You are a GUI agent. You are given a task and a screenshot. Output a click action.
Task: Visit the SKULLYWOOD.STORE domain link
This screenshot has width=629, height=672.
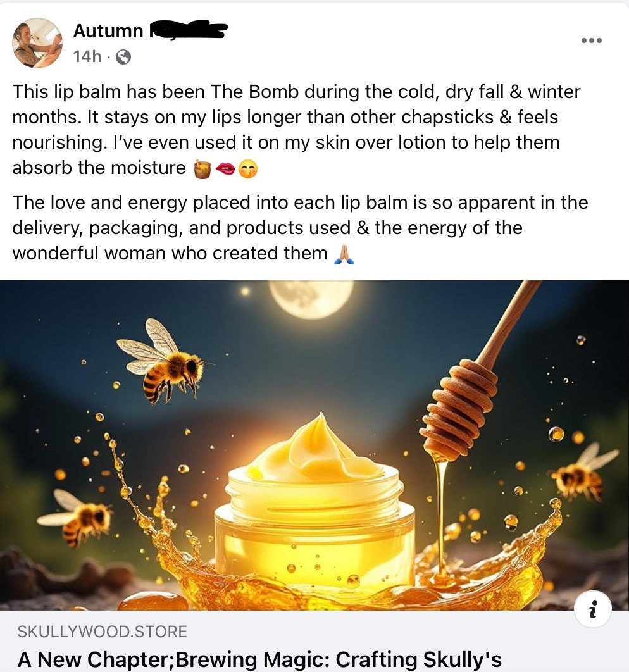[103, 632]
